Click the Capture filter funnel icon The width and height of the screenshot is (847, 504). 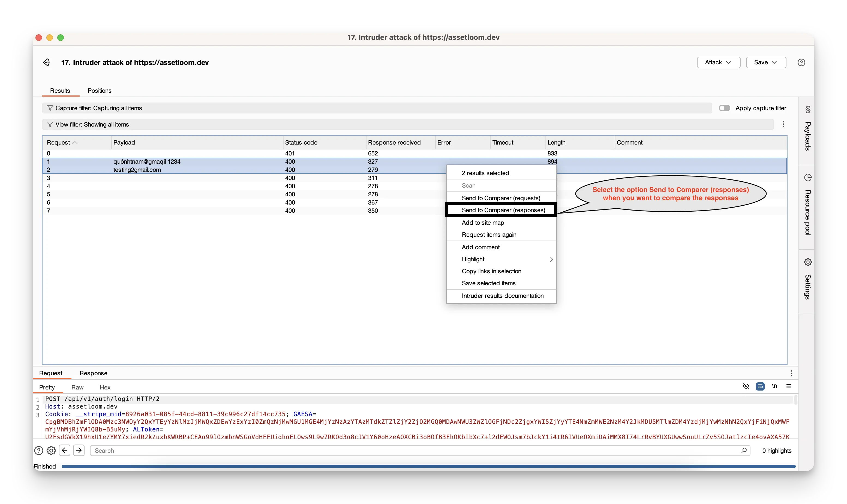click(x=50, y=108)
